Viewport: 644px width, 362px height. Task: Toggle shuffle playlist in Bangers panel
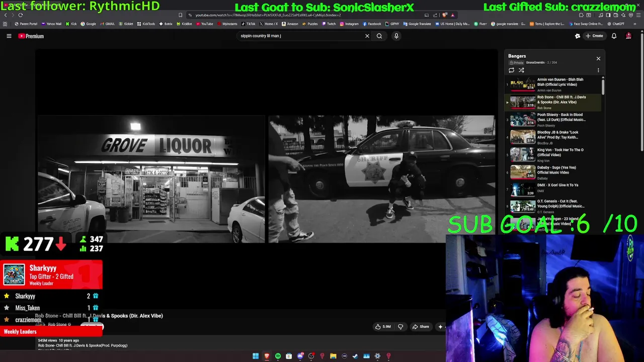tap(521, 70)
